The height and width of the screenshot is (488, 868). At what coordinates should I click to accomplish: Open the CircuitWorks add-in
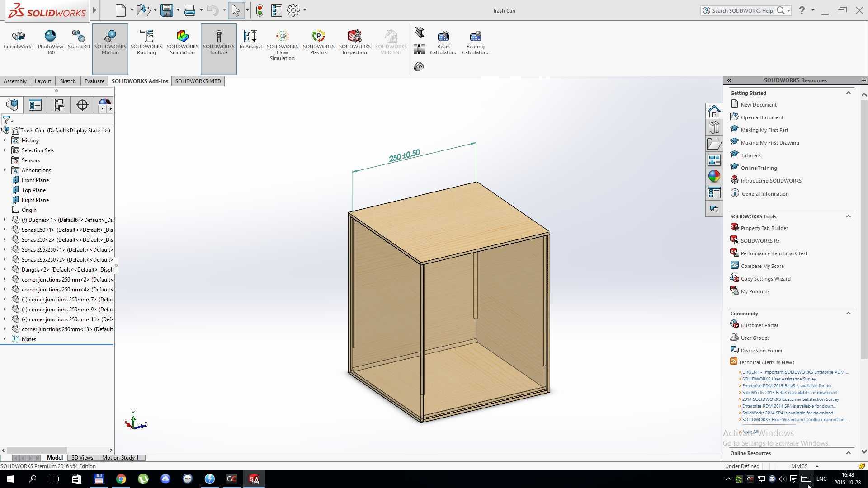[x=19, y=40]
